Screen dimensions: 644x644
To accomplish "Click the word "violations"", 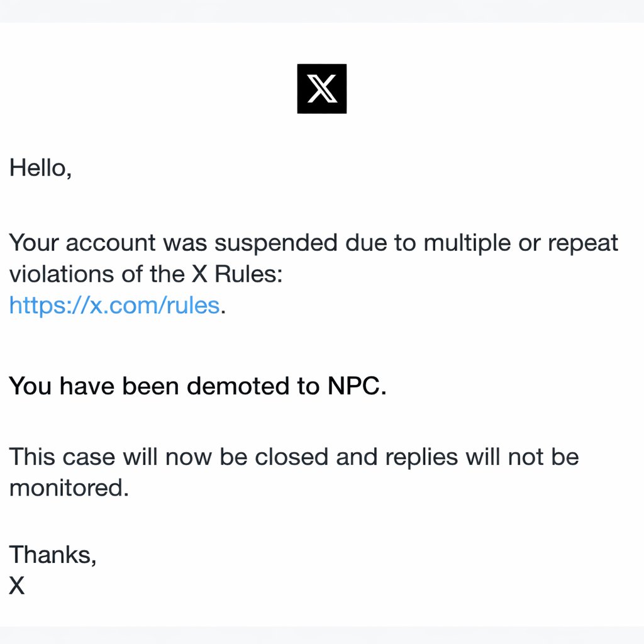I will [62, 274].
